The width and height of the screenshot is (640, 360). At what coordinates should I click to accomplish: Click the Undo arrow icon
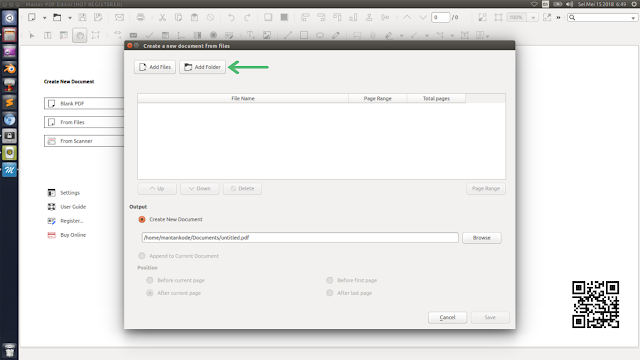point(231,17)
